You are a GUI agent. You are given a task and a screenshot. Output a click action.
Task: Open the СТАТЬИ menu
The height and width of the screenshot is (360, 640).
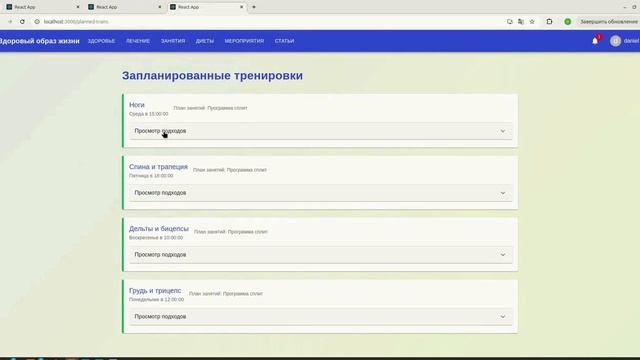click(x=284, y=41)
